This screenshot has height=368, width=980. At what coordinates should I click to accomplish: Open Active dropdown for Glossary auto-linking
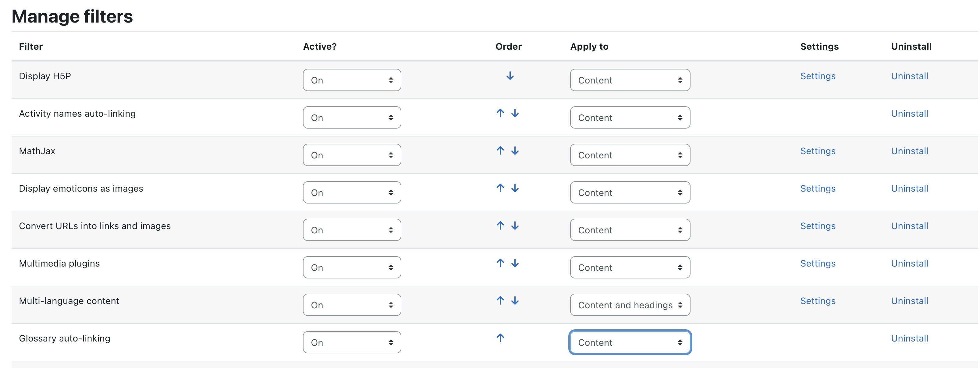(x=352, y=342)
